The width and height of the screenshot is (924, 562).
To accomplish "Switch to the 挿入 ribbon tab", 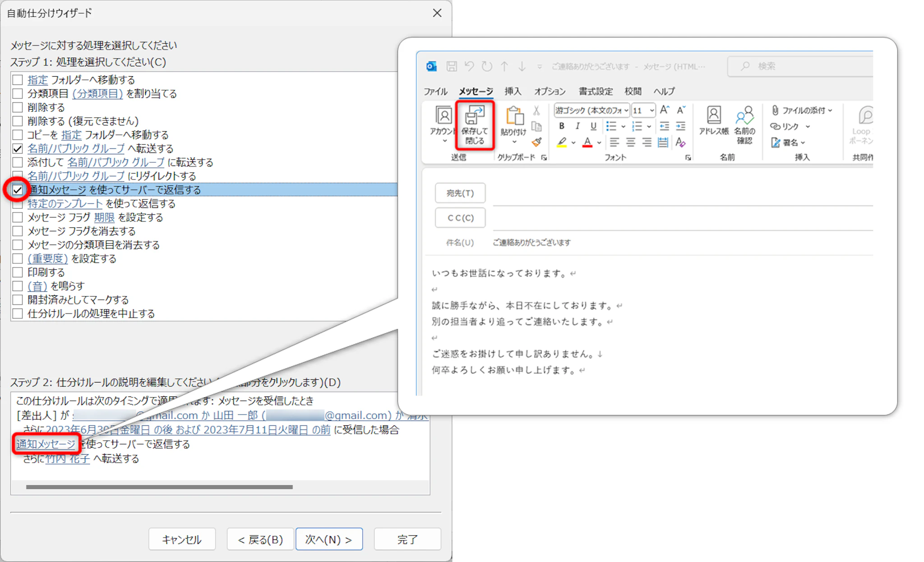I will pos(513,92).
